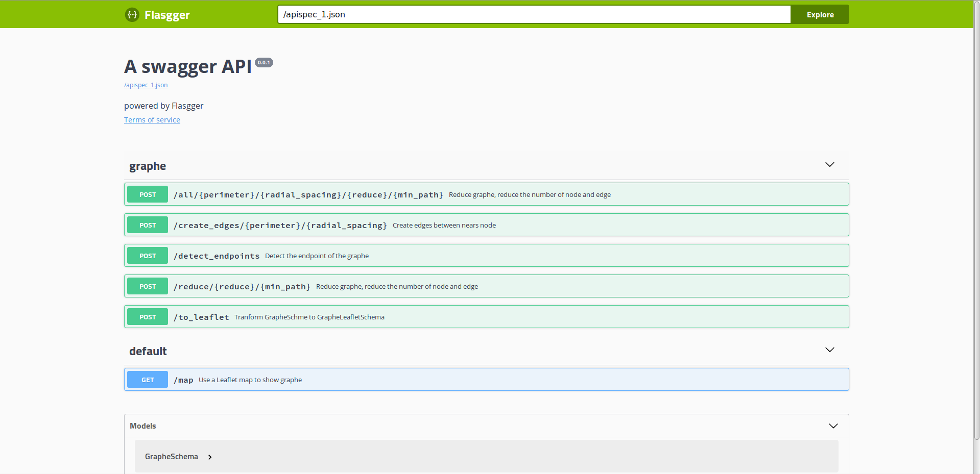
Task: Collapse the default section chevron
Action: coord(830,350)
